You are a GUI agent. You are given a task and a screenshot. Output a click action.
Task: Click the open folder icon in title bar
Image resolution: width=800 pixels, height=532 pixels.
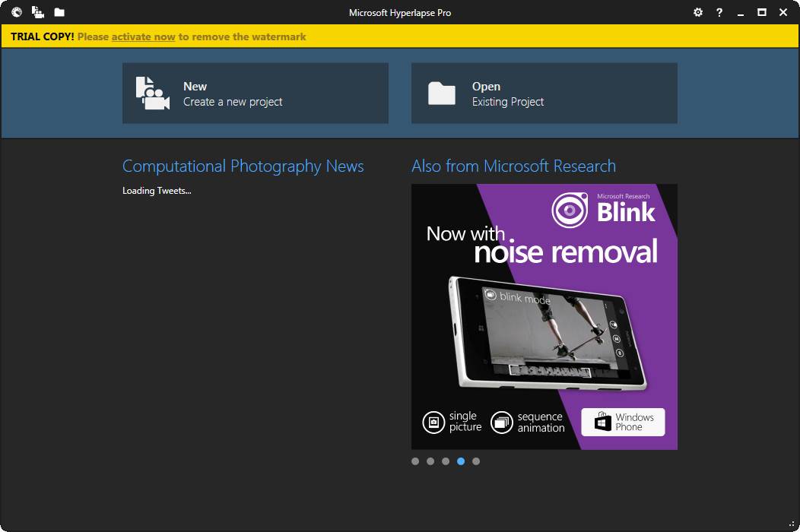tap(59, 11)
